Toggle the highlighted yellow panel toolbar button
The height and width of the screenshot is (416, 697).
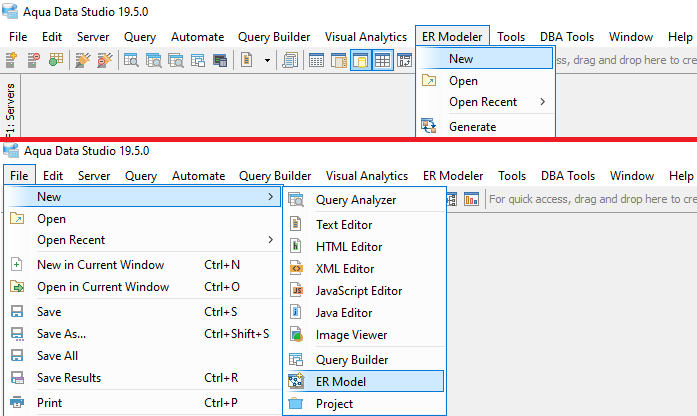[360, 61]
